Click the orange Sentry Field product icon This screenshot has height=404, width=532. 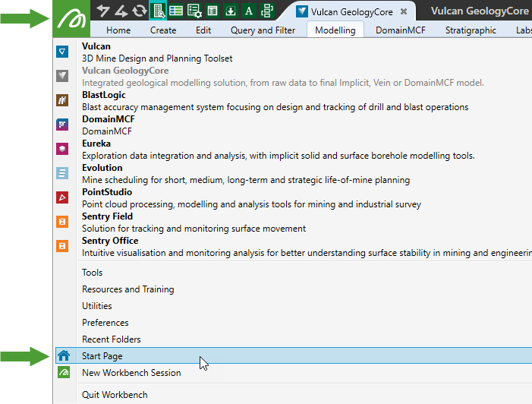click(62, 222)
